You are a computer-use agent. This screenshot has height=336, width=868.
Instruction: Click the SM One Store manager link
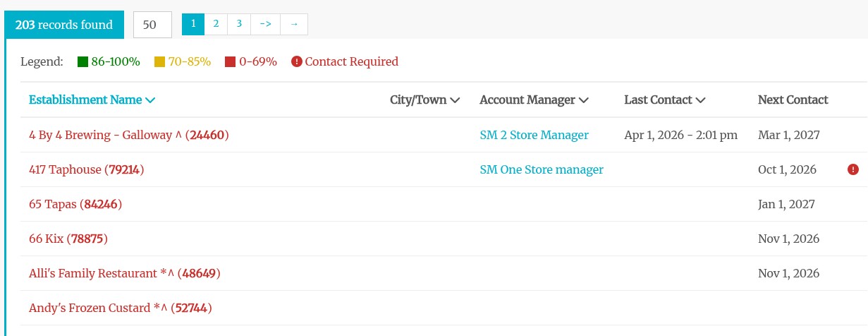tap(542, 169)
